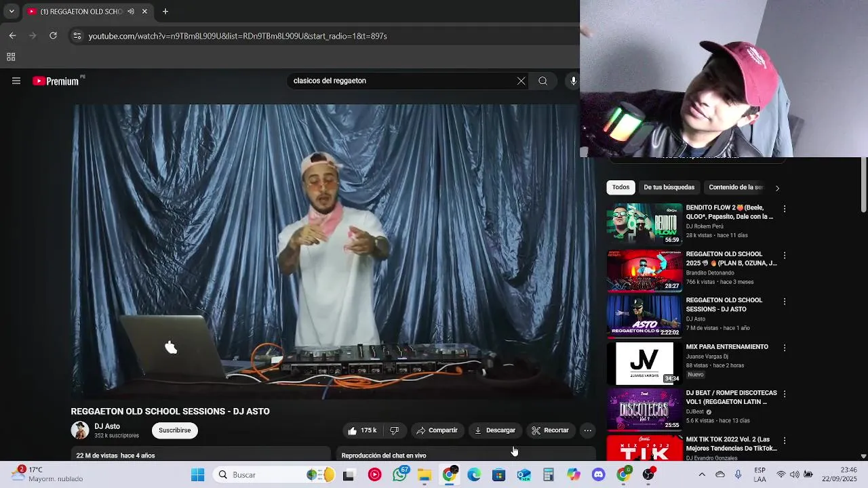Screen dimensions: 868x488
Task: Open DISCOTECAS Vol 7 thumbnail
Action: (x=644, y=409)
